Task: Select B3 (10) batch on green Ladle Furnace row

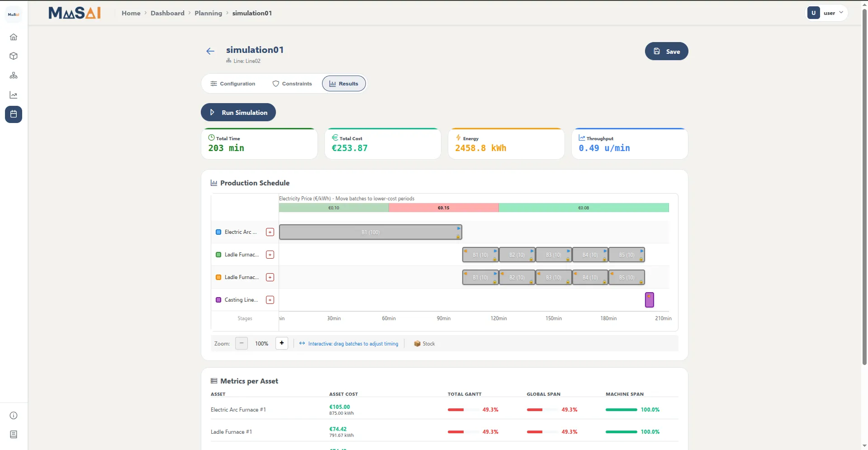Action: pos(553,255)
